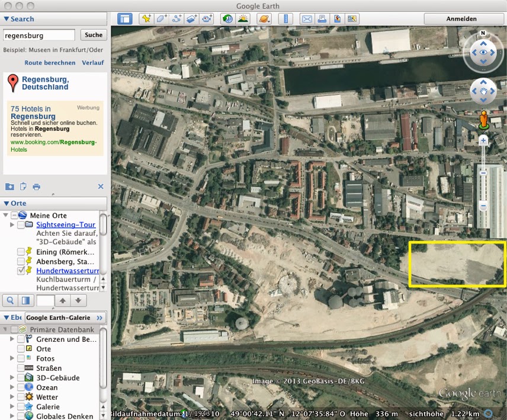This screenshot has height=420, width=507.
Task: Click the Orte panel view toggle button
Action: [25, 301]
